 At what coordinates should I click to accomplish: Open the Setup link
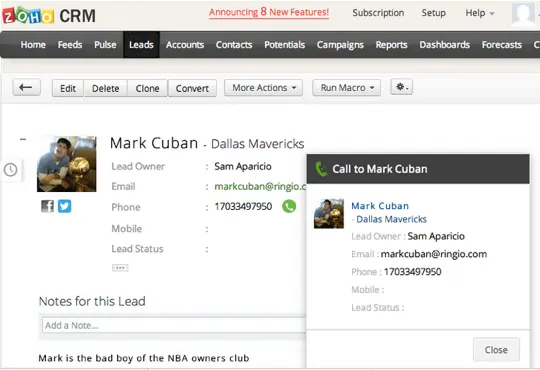click(x=434, y=13)
